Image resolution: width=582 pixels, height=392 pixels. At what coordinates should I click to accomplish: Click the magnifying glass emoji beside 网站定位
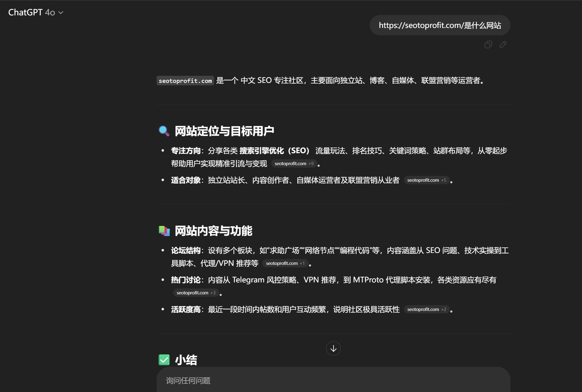164,131
